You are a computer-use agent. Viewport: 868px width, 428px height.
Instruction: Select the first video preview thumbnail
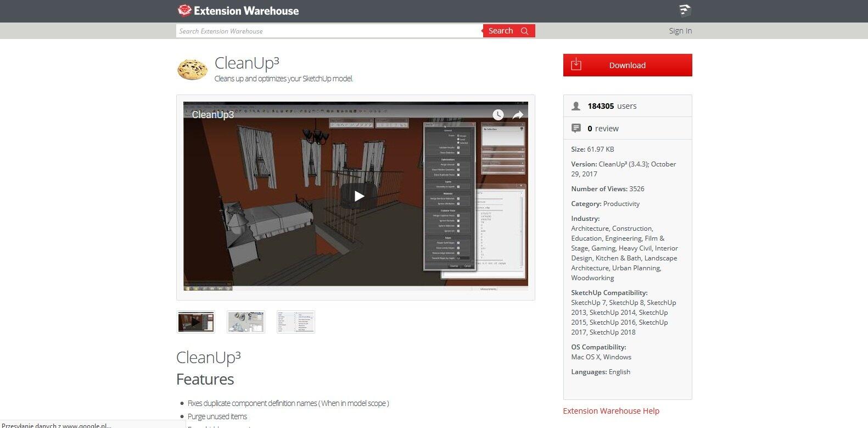point(196,322)
